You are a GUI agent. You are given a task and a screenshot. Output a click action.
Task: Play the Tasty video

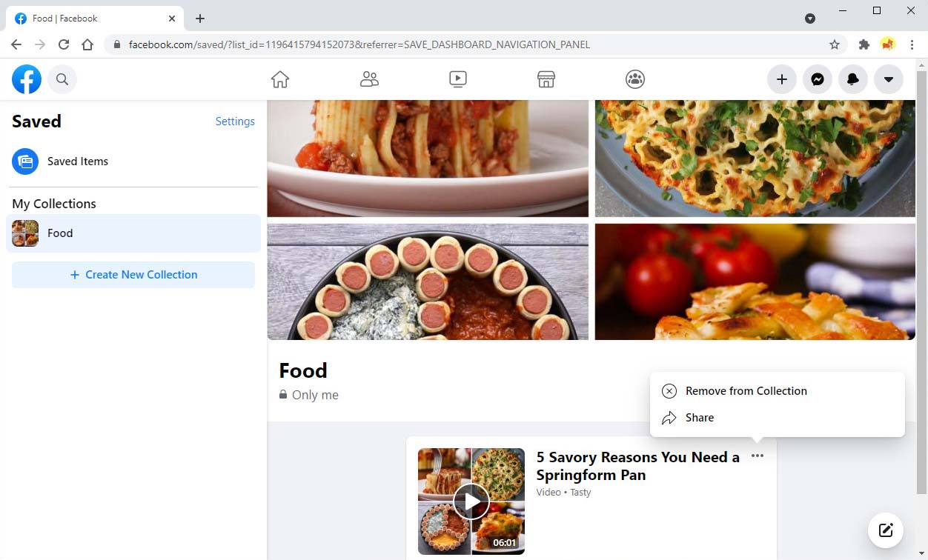tap(471, 501)
